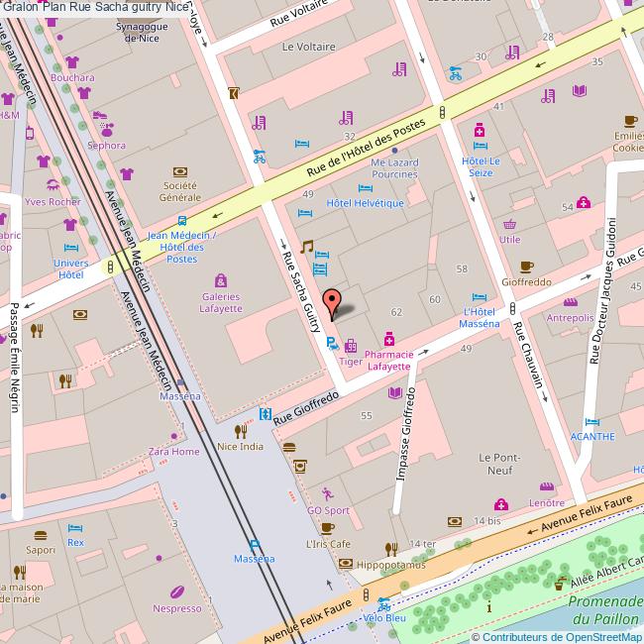644x644 pixels.
Task: Select the Univers Hôtel bed icon
Action: (70, 248)
